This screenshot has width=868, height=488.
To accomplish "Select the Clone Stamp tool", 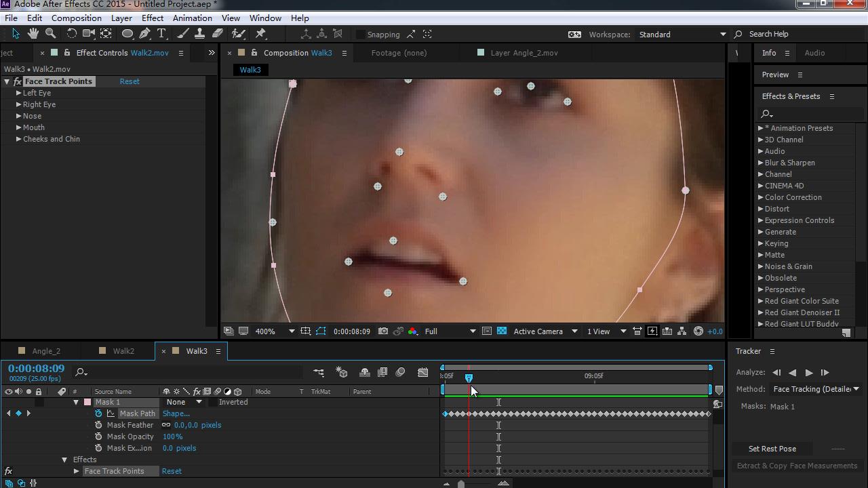I will click(200, 34).
